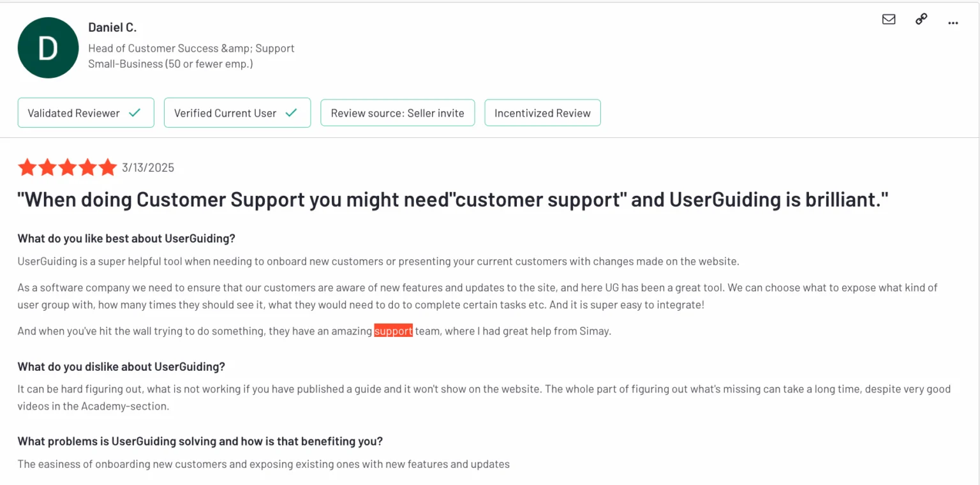Click the first orange rating star
Screen dimensions: 980x485
(x=27, y=167)
